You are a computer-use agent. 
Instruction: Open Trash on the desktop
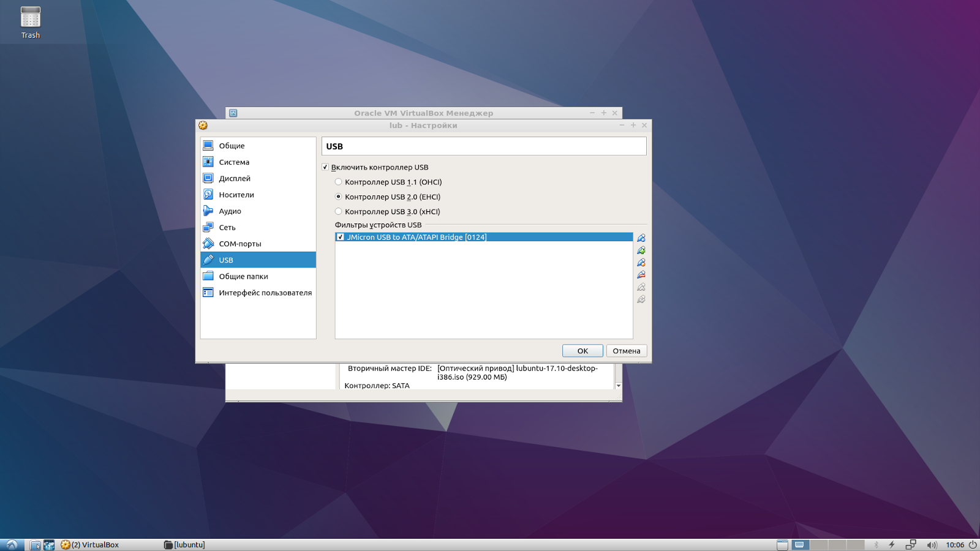point(30,23)
